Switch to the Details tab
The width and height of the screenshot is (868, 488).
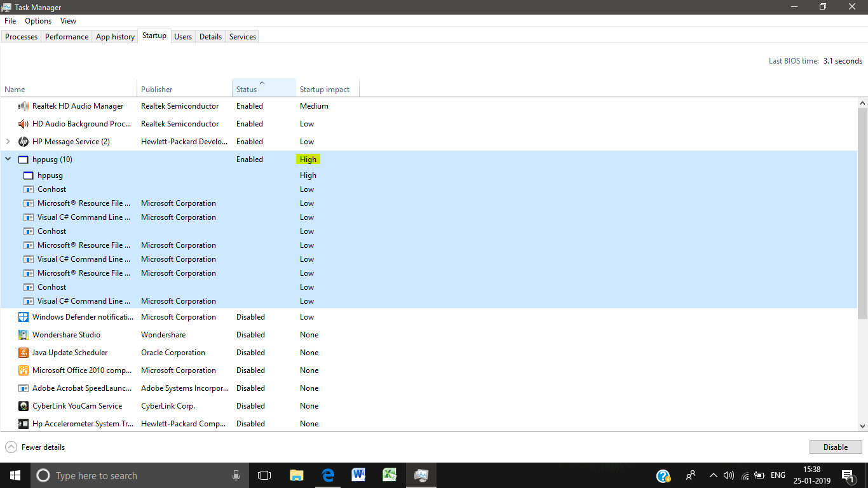tap(210, 37)
